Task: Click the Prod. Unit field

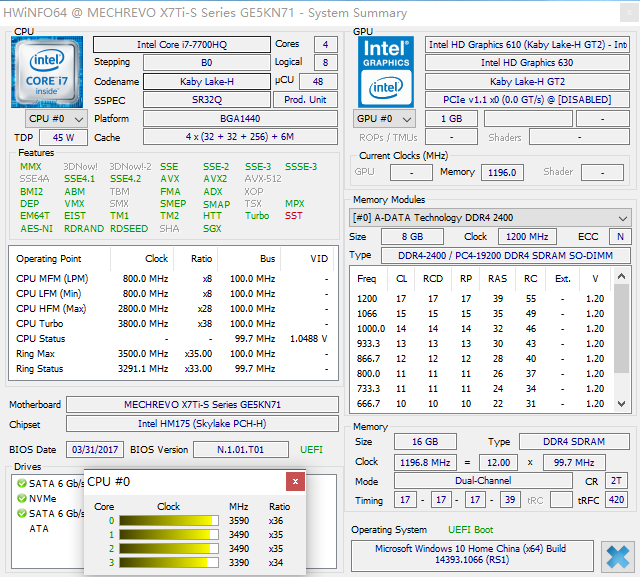Action: point(305,100)
